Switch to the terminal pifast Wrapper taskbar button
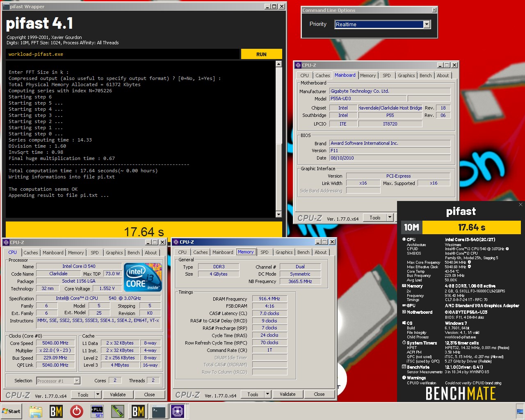This screenshot has height=420, width=525. pos(158,411)
